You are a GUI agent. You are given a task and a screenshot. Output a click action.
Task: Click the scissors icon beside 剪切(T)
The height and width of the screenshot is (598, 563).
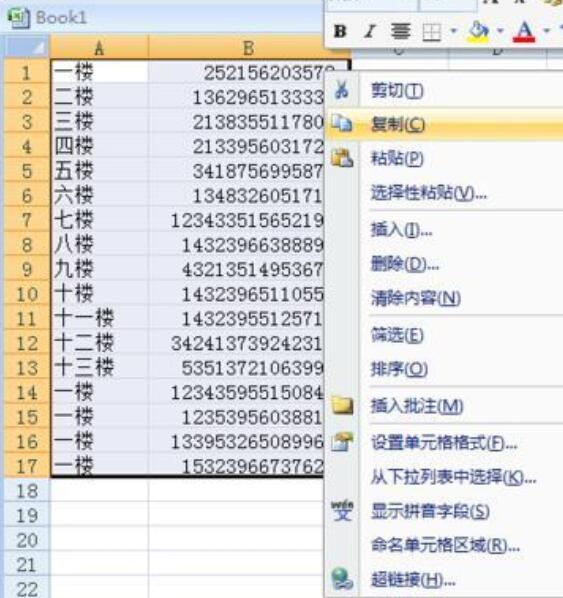tap(342, 90)
